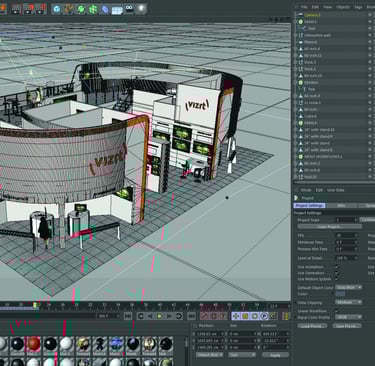The image size is (375, 366).
Task: Go to start of animation
Action: 128,316
